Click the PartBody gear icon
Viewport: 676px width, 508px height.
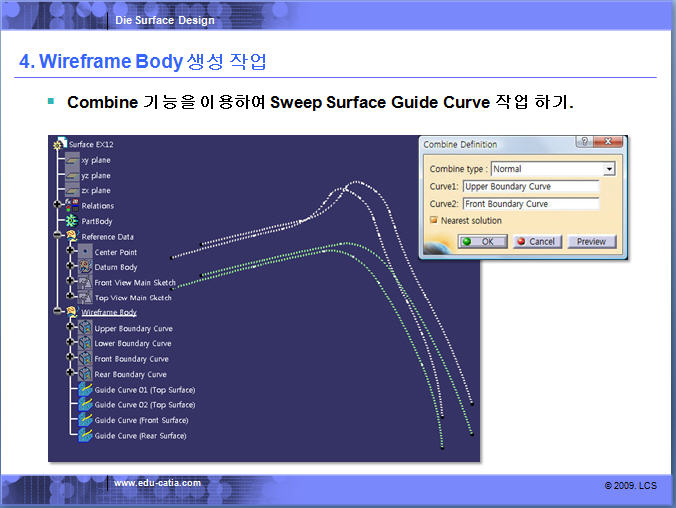pos(72,221)
